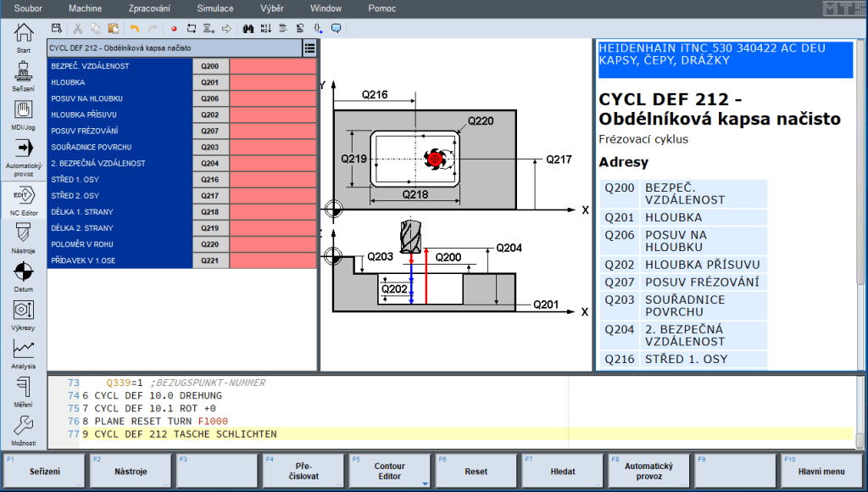
Task: Select the MDI/Jog mode icon
Action: click(23, 109)
